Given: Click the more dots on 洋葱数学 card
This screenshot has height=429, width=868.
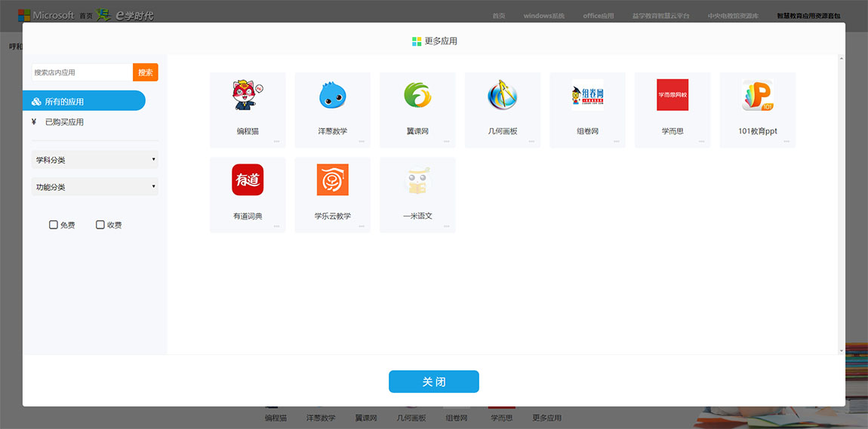Looking at the screenshot, I should pos(362,142).
